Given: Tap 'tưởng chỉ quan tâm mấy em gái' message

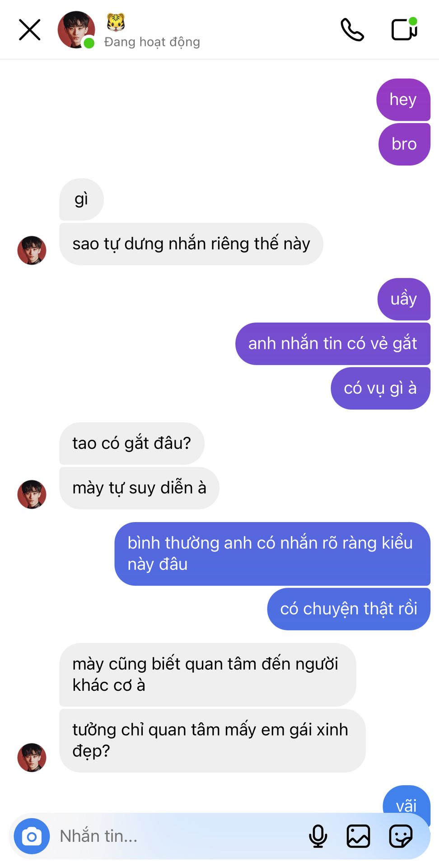Looking at the screenshot, I should pyautogui.click(x=212, y=741).
